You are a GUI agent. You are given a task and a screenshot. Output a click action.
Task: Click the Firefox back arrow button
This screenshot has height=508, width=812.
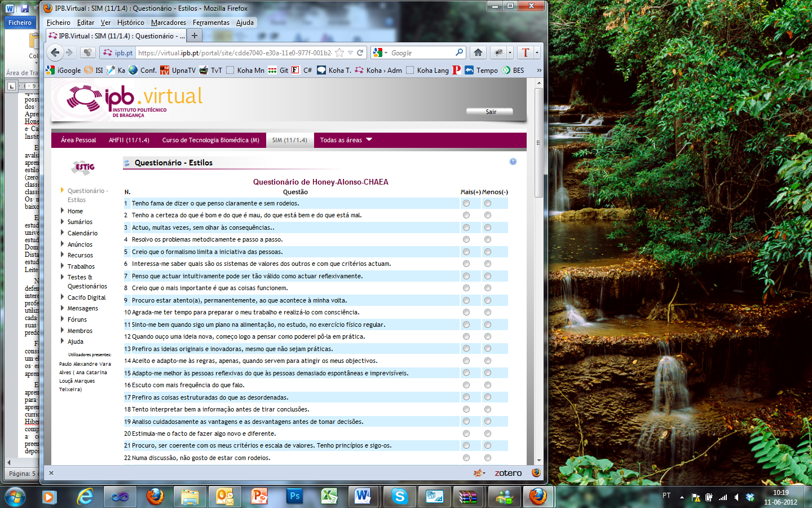click(55, 52)
